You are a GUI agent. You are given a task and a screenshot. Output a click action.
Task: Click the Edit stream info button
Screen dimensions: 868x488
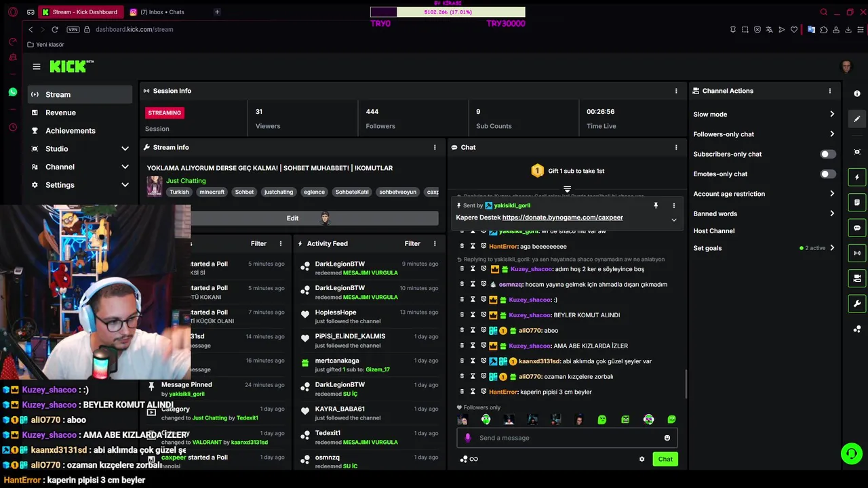(292, 218)
